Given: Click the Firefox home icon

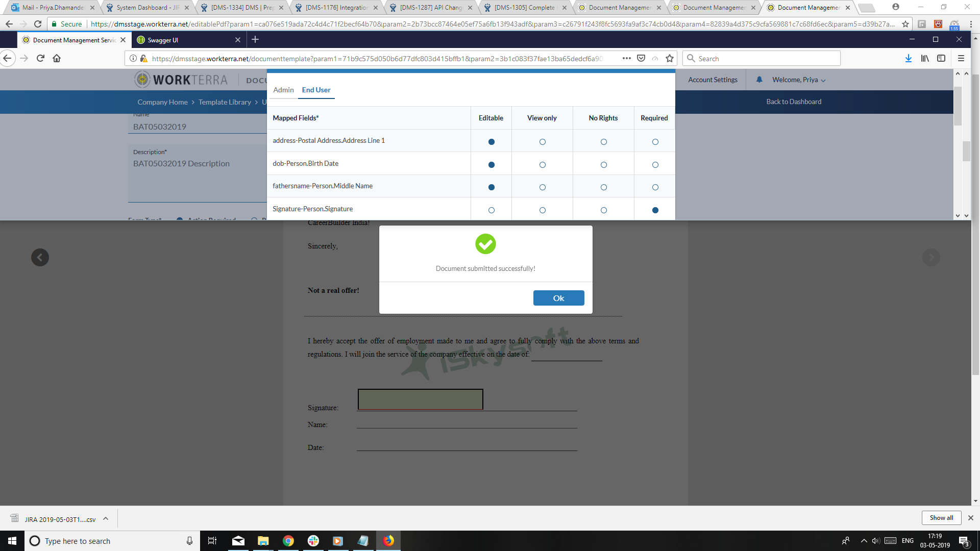Looking at the screenshot, I should [x=57, y=58].
